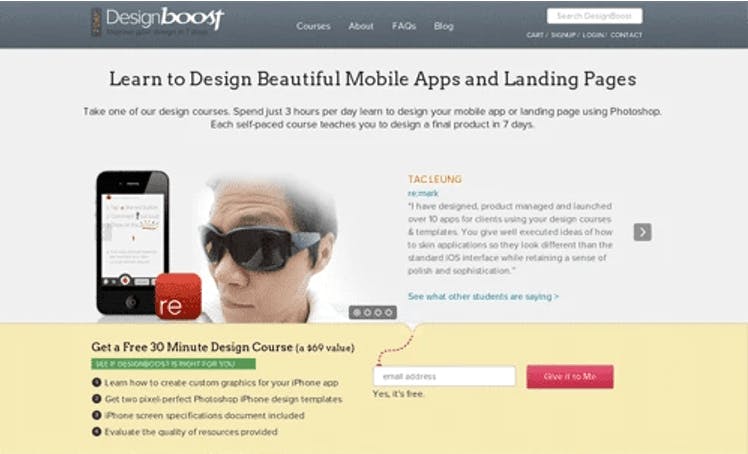The width and height of the screenshot is (748, 454).
Task: Open the CONTACT link
Action: (626, 35)
